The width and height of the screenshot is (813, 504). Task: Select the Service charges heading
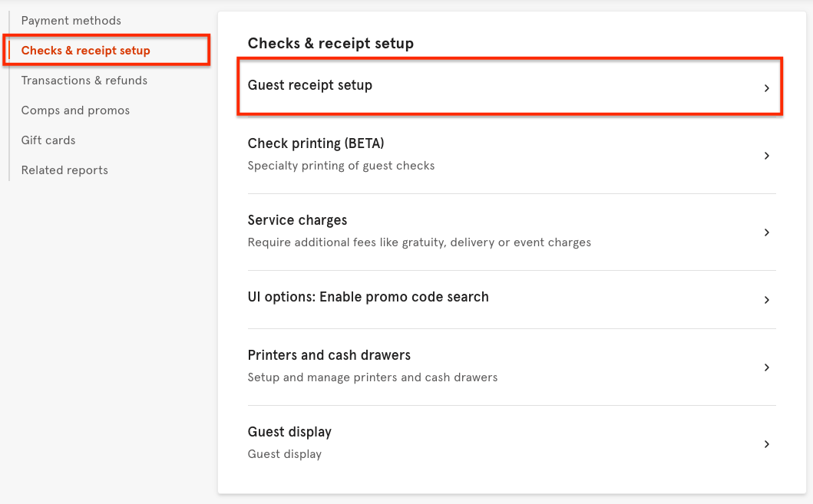click(x=297, y=220)
